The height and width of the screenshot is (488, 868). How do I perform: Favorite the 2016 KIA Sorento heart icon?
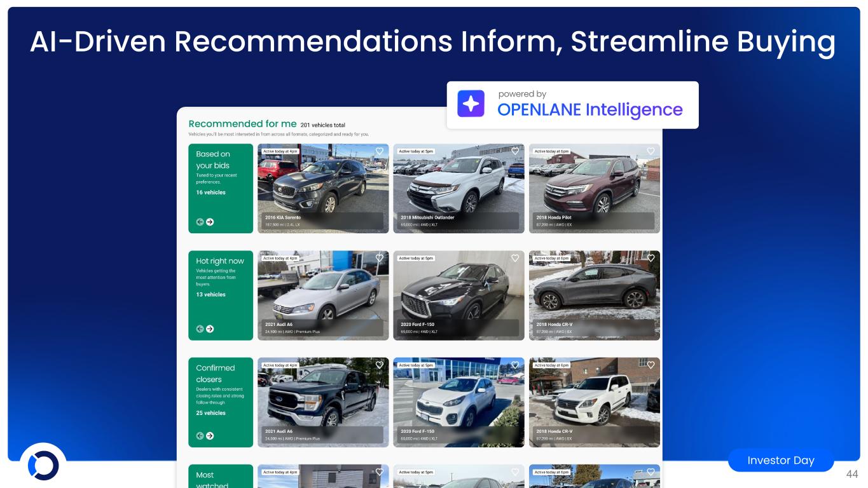[x=379, y=151]
